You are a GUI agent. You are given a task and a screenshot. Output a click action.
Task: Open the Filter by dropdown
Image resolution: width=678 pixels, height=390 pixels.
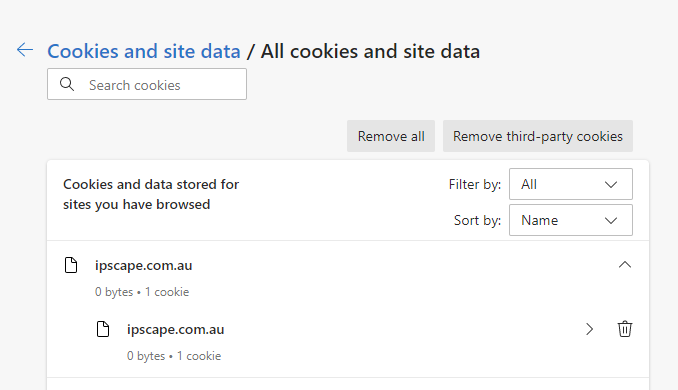click(571, 184)
